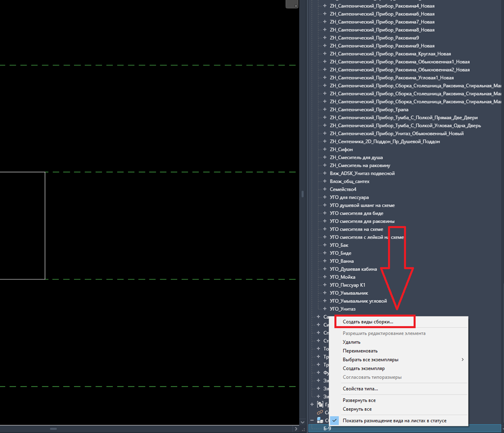The width and height of the screenshot is (504, 433).
Task: Select the 'Раковина_Круглая_Новая' family row
Action: (x=390, y=54)
